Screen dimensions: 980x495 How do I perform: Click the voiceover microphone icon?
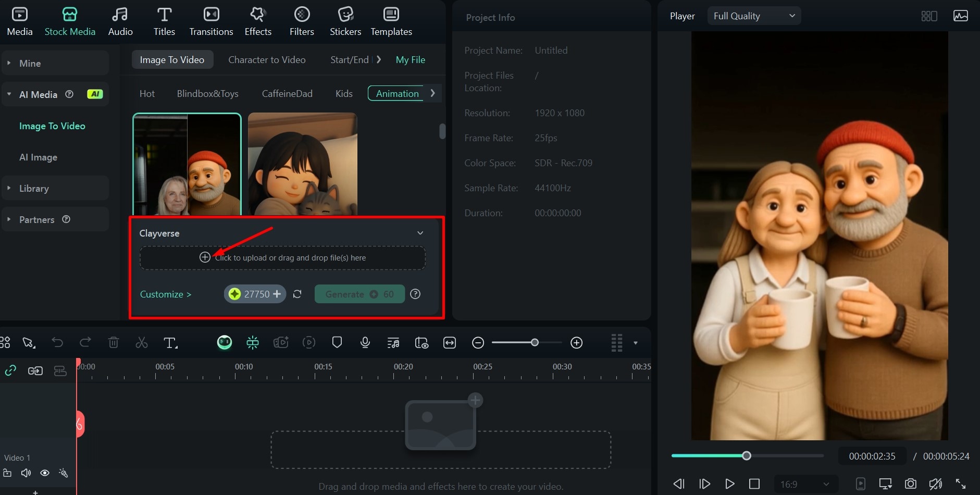point(365,342)
